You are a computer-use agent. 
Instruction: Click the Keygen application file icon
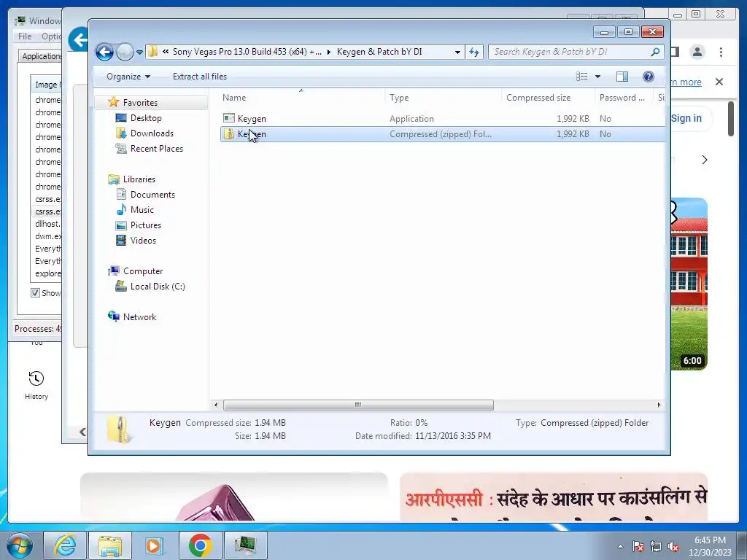[x=229, y=118]
